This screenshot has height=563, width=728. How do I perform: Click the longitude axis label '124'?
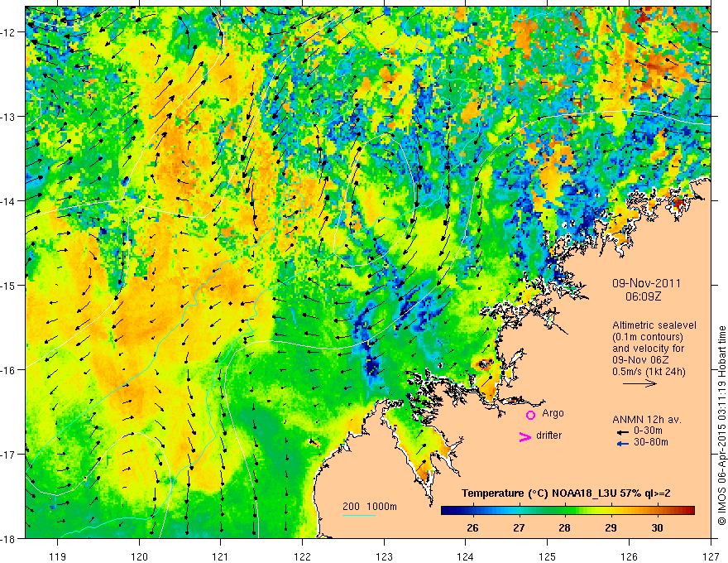466,556
